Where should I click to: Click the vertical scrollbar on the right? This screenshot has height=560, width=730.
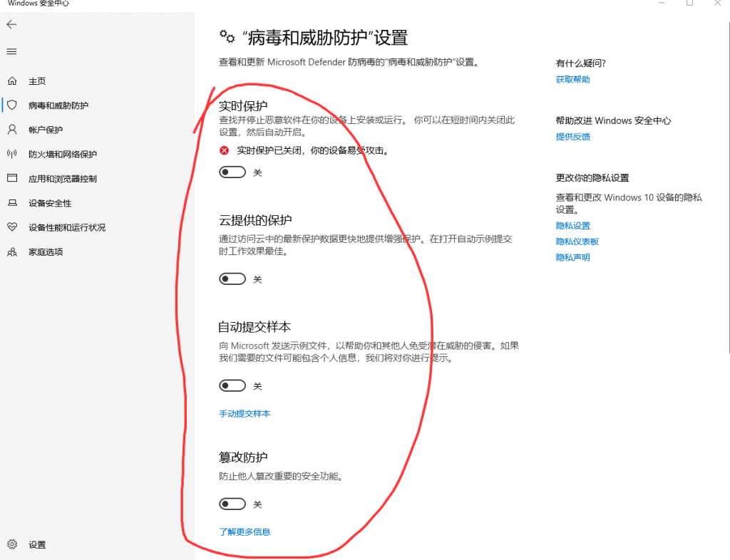[729, 186]
